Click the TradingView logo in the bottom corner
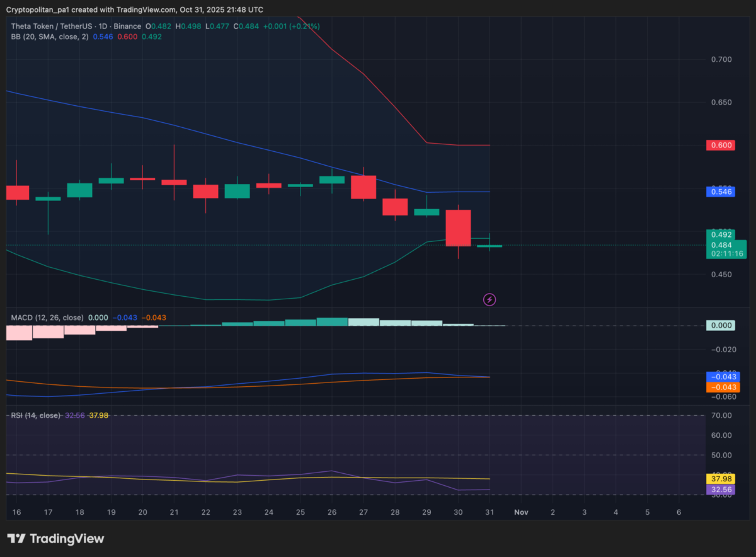The image size is (756, 557). pyautogui.click(x=57, y=539)
